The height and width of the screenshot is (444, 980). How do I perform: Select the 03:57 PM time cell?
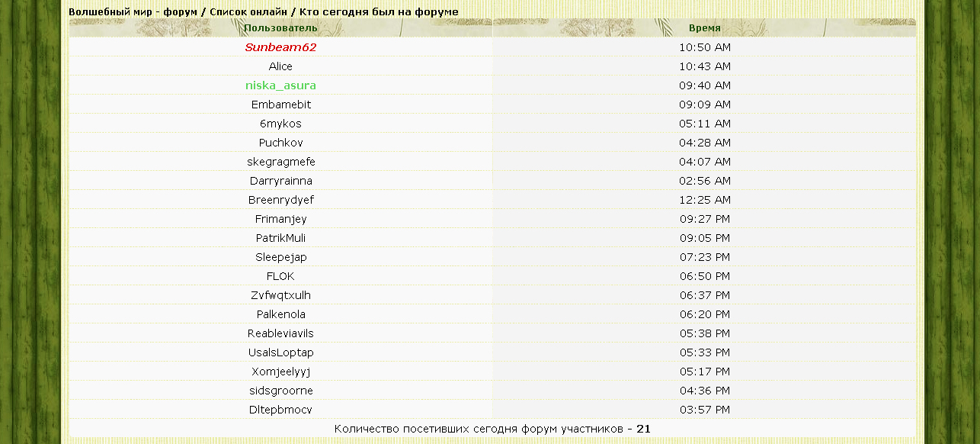pyautogui.click(x=704, y=410)
